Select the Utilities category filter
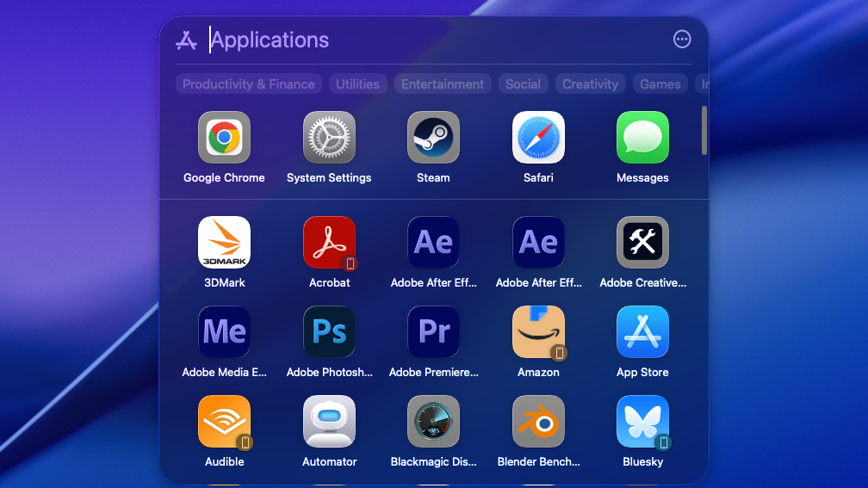Viewport: 868px width, 488px height. [x=357, y=84]
